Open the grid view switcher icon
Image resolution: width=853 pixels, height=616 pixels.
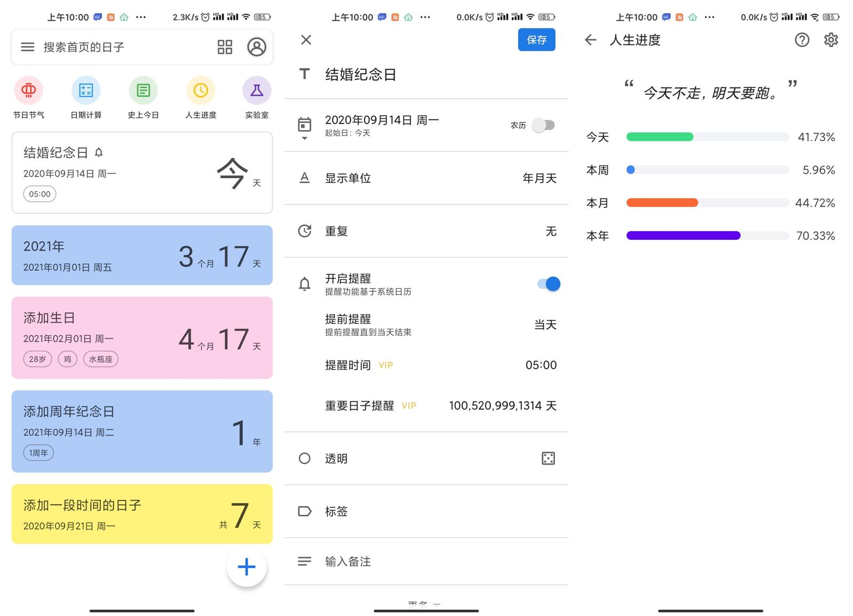[x=224, y=47]
